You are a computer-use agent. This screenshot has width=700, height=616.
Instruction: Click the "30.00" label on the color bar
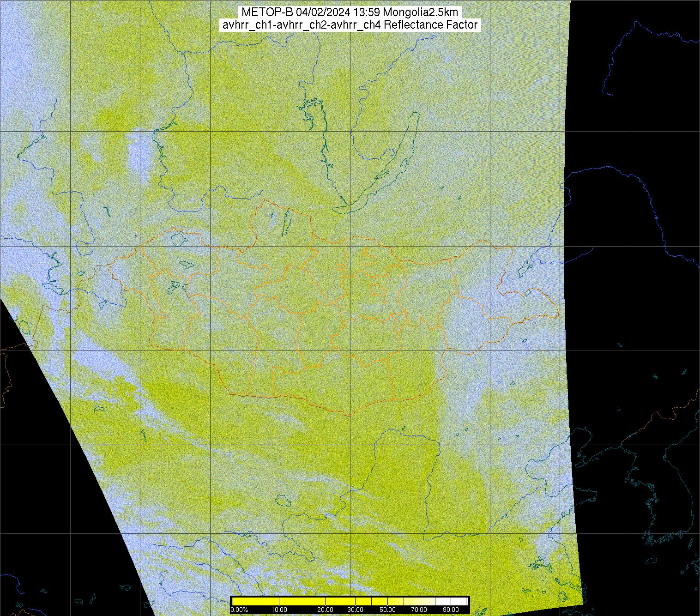coord(355,610)
